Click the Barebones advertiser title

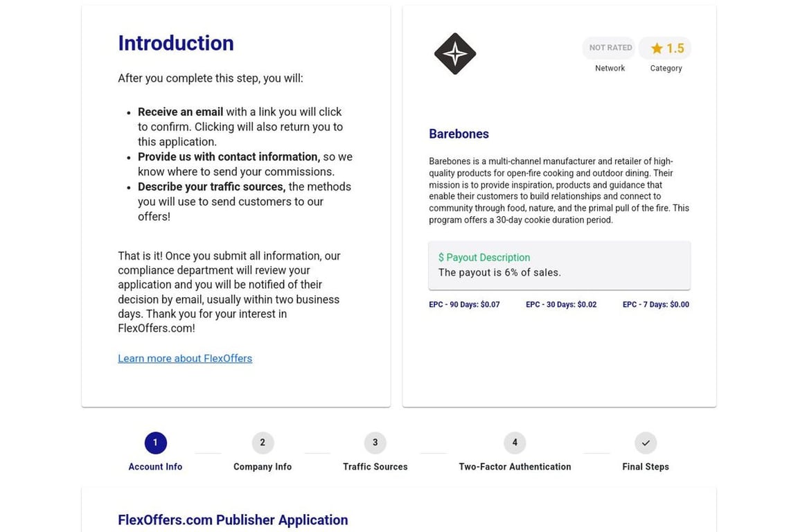click(x=459, y=134)
